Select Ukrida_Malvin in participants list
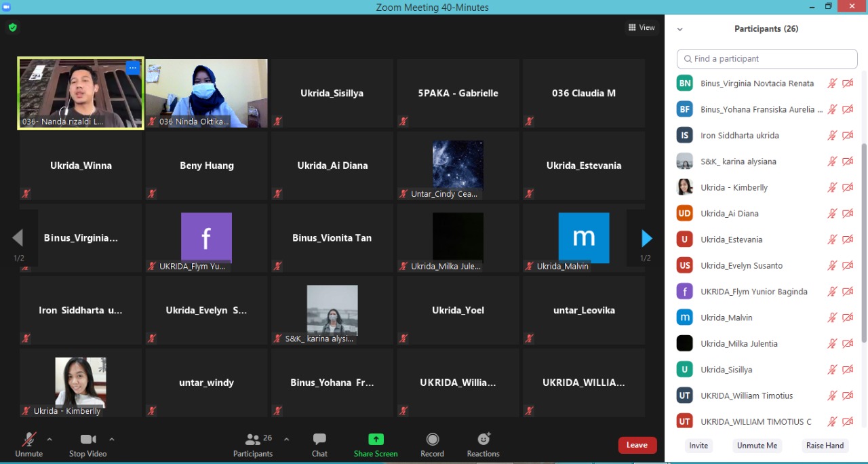Image resolution: width=868 pixels, height=464 pixels. click(726, 317)
